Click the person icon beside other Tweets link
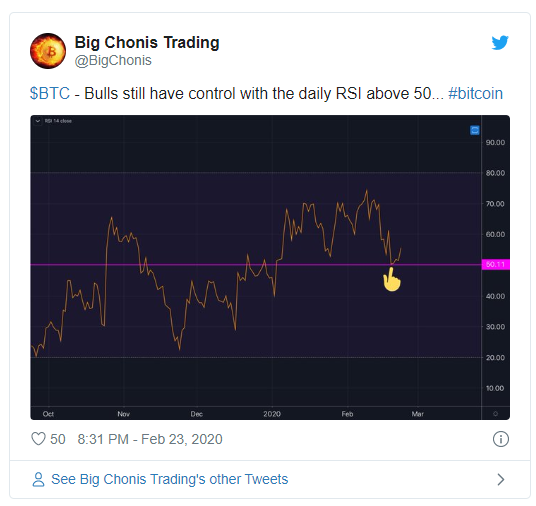 coord(38,479)
